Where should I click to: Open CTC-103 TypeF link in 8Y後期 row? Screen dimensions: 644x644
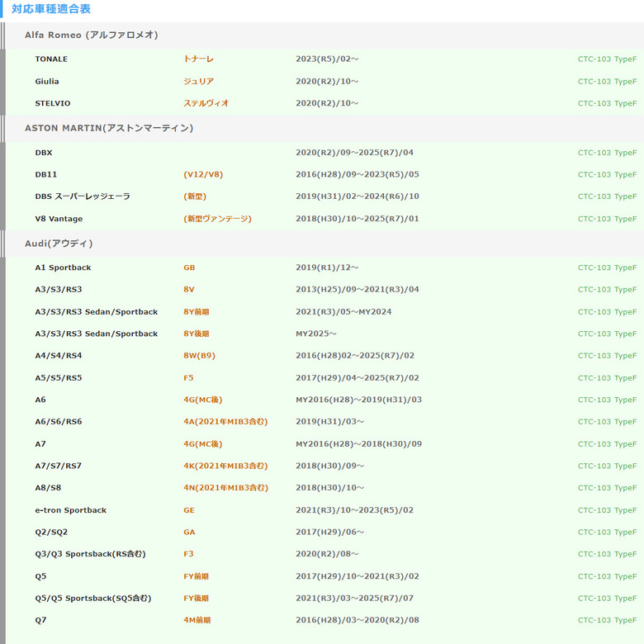[x=607, y=334]
